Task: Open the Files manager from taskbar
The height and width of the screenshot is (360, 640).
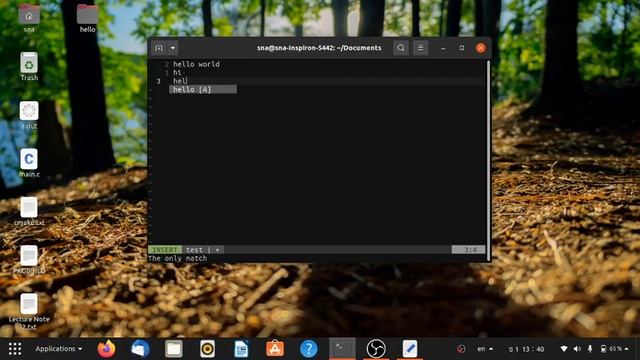Action: pyautogui.click(x=173, y=349)
